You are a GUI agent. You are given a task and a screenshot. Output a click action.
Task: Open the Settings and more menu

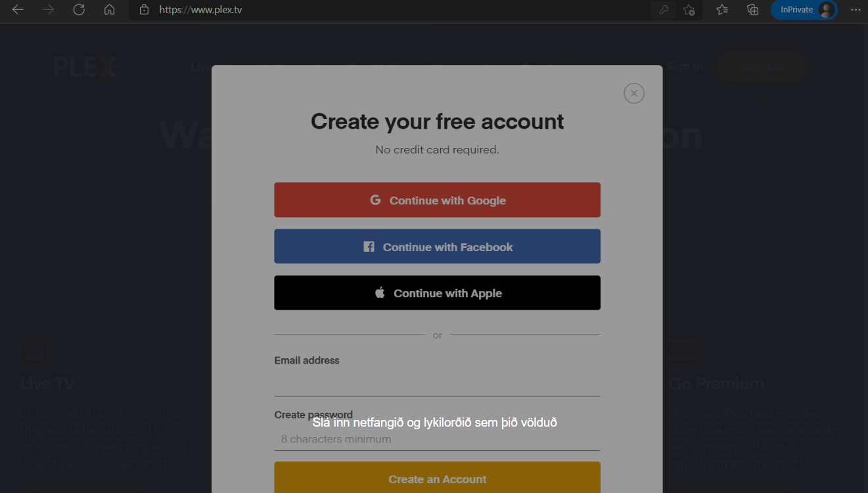(855, 10)
